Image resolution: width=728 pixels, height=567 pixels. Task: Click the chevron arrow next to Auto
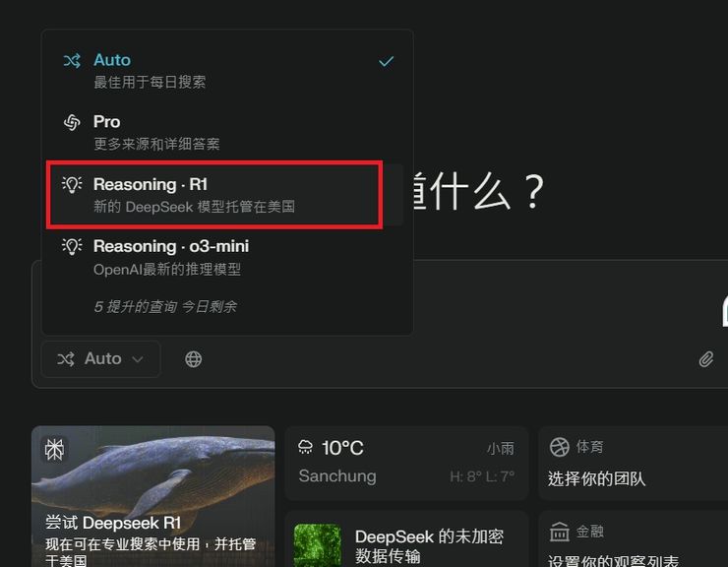point(138,359)
